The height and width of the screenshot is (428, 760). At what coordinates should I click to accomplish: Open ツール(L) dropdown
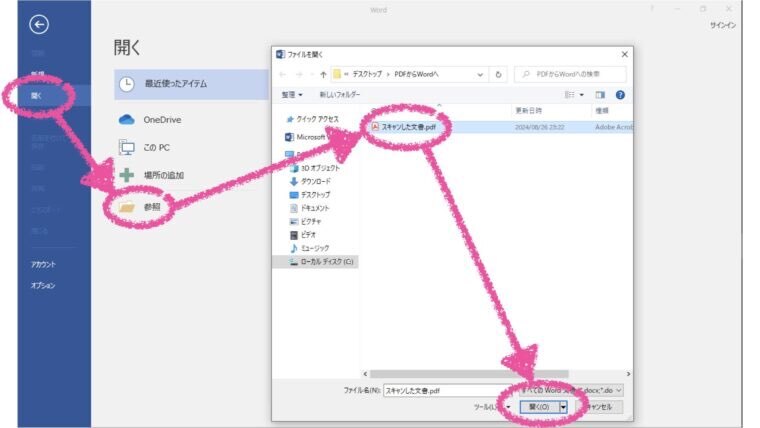click(x=492, y=407)
